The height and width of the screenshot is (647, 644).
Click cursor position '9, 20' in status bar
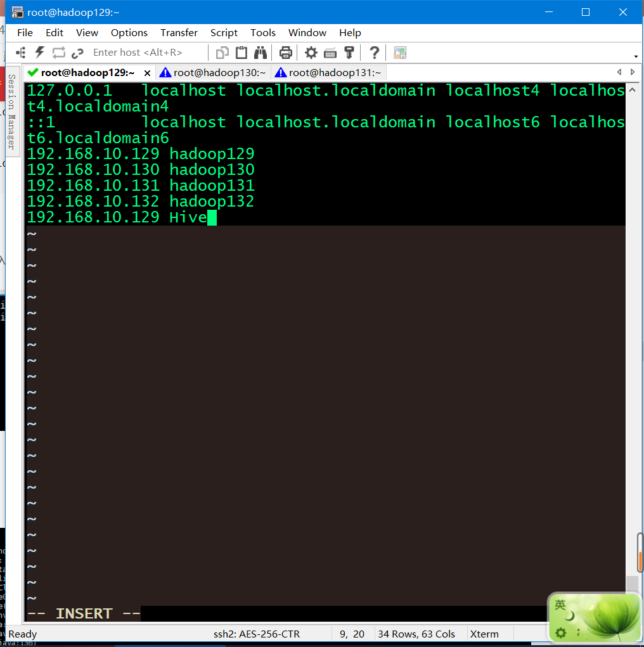(x=352, y=634)
